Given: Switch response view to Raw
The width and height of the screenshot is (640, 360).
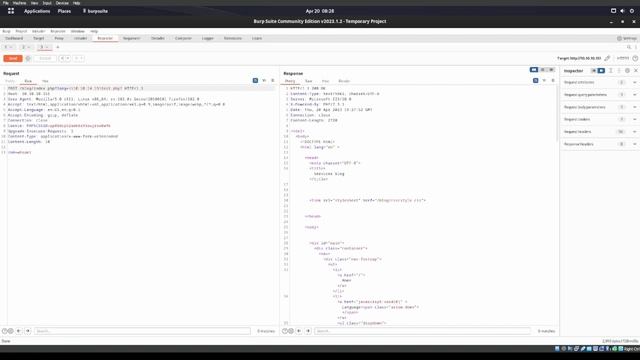Looking at the screenshot, I should [309, 81].
